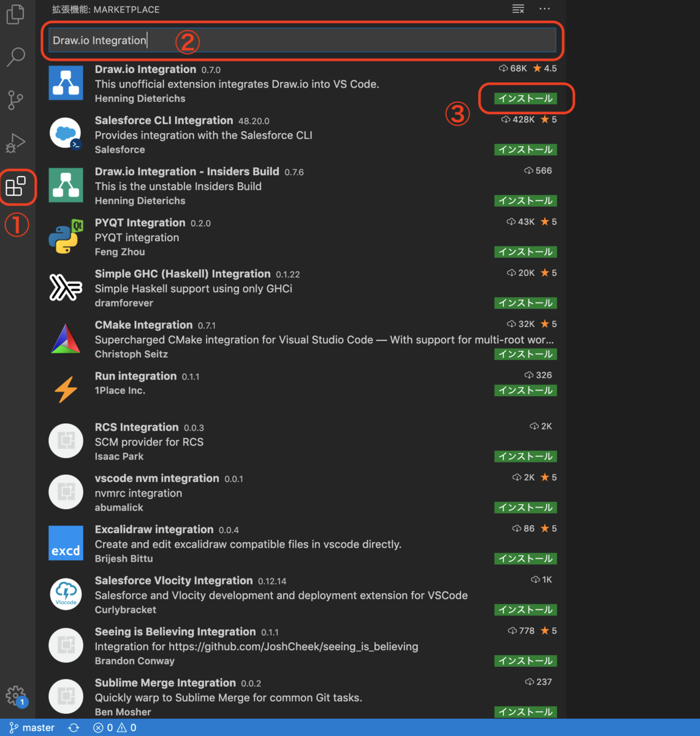Image resolution: width=700 pixels, height=736 pixels.
Task: Open the Salesforce CLI Integration title
Action: pyautogui.click(x=164, y=120)
